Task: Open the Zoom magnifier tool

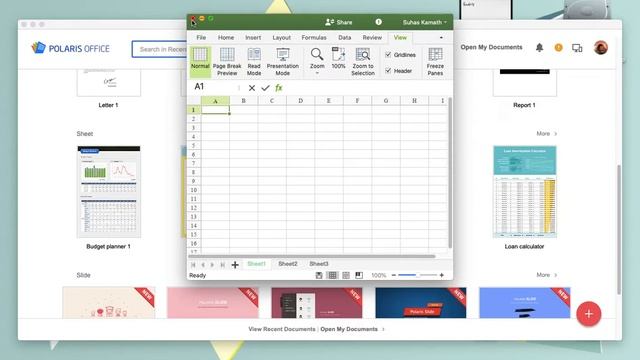Action: click(x=317, y=54)
